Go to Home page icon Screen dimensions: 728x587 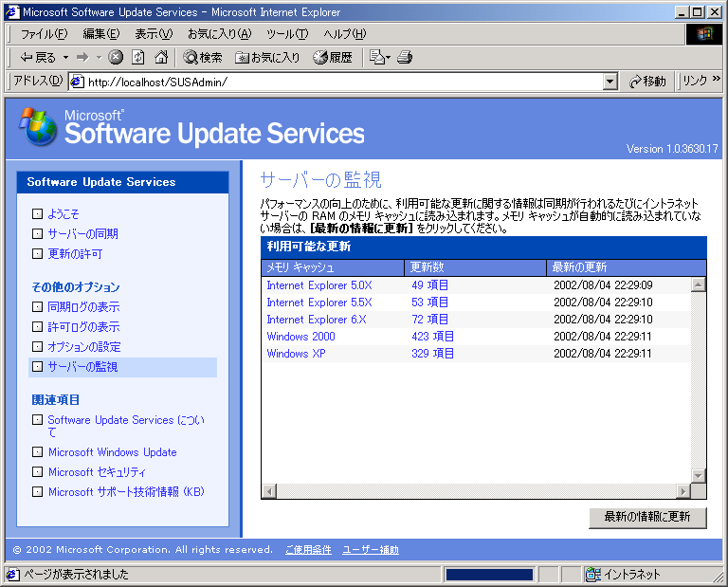[x=160, y=57]
